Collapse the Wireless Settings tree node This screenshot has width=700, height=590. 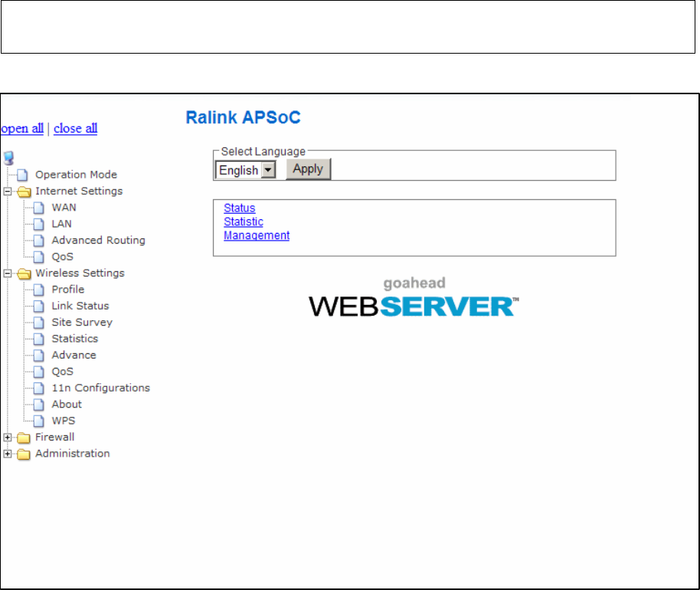click(8, 274)
